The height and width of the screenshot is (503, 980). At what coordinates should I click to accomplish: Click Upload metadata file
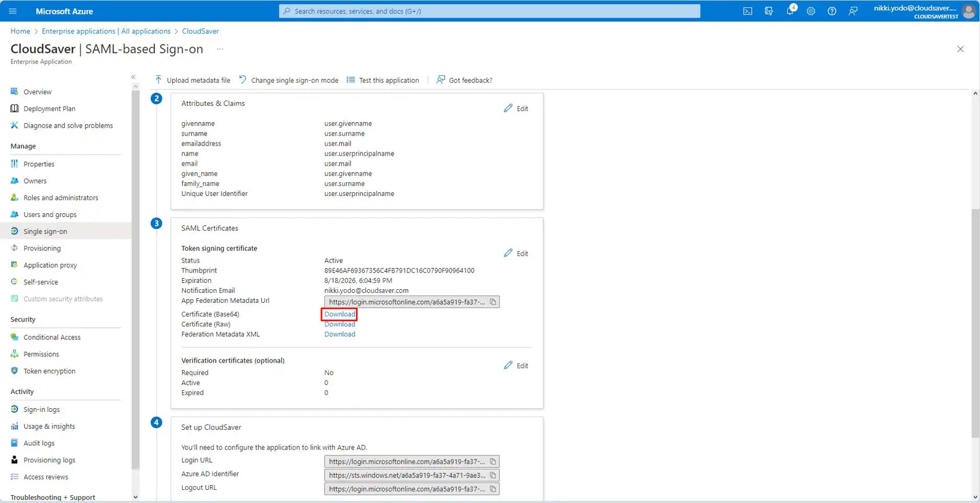pyautogui.click(x=193, y=80)
